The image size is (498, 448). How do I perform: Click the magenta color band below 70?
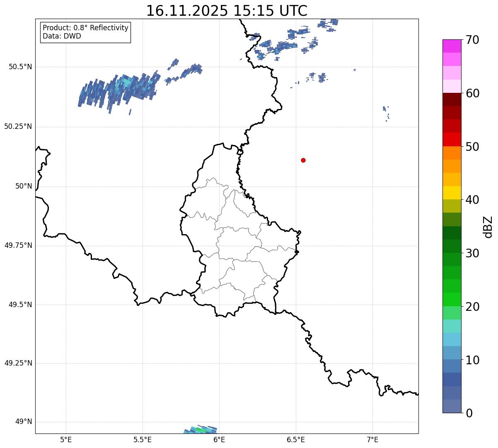pos(452,46)
